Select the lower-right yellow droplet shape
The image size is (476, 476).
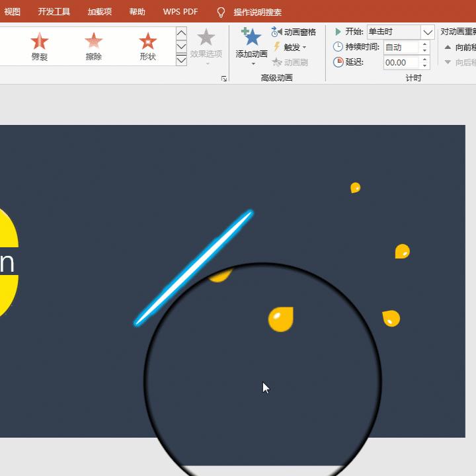point(391,318)
